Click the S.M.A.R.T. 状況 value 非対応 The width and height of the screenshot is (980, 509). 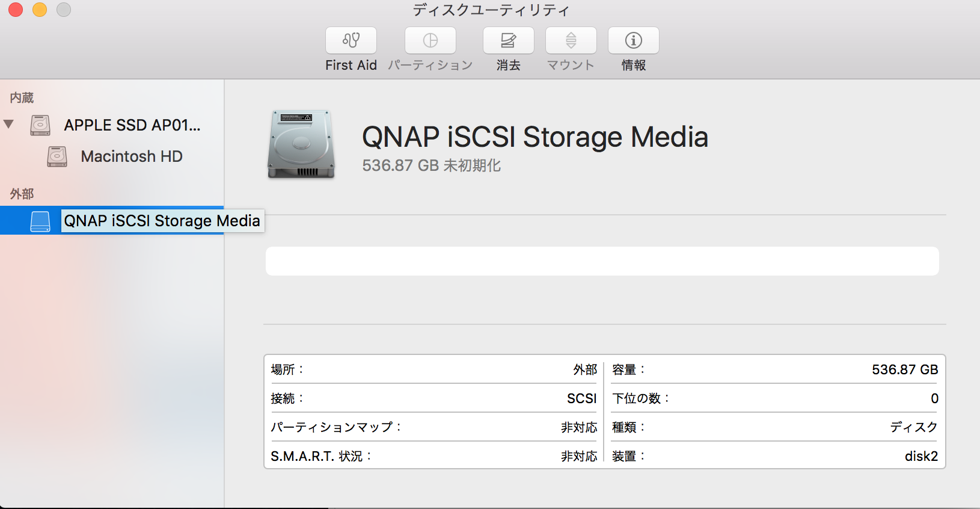tap(579, 456)
